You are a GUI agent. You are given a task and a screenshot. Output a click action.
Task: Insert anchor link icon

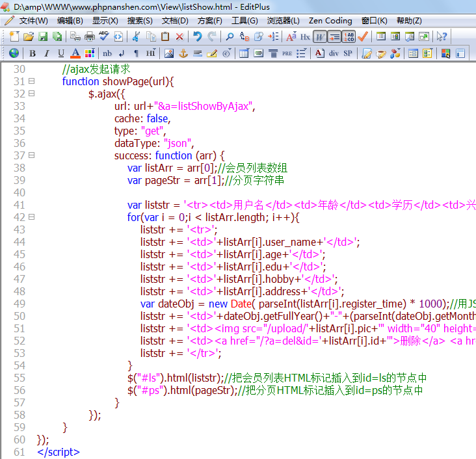point(183,53)
